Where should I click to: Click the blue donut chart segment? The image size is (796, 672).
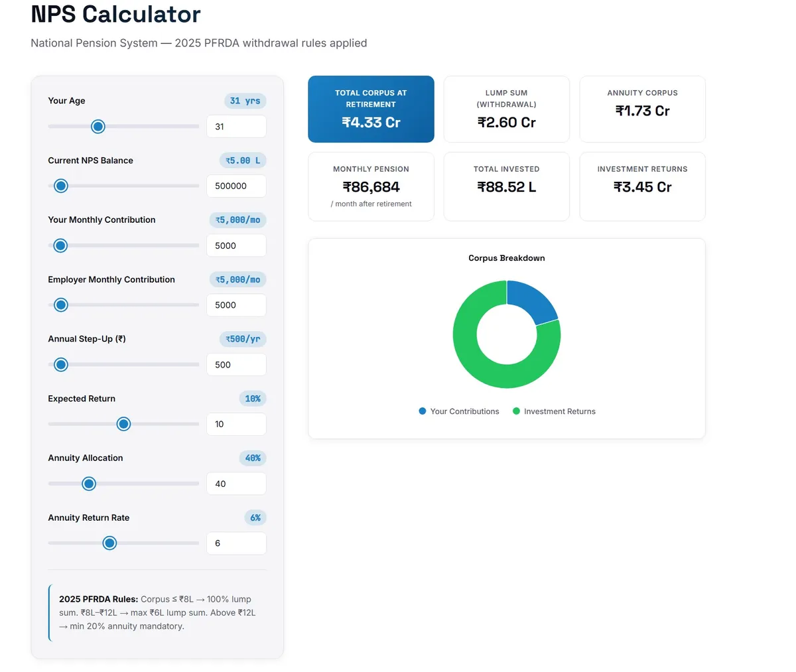533,302
